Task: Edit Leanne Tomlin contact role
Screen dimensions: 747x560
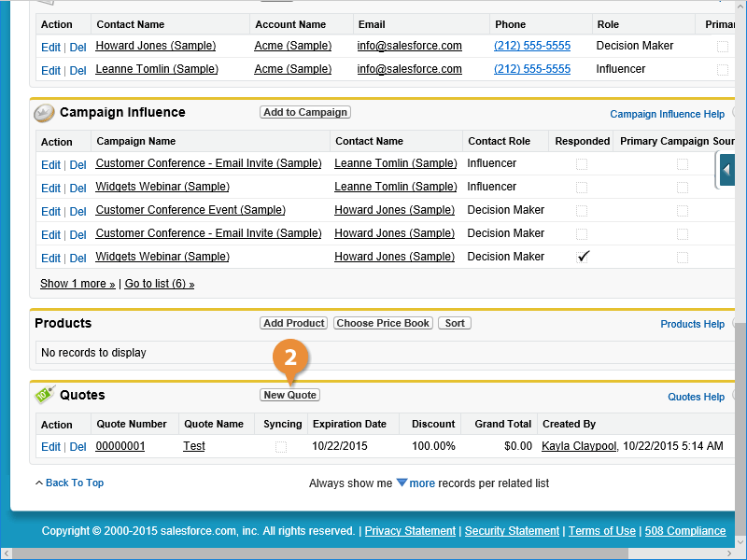Action: pyautogui.click(x=50, y=71)
